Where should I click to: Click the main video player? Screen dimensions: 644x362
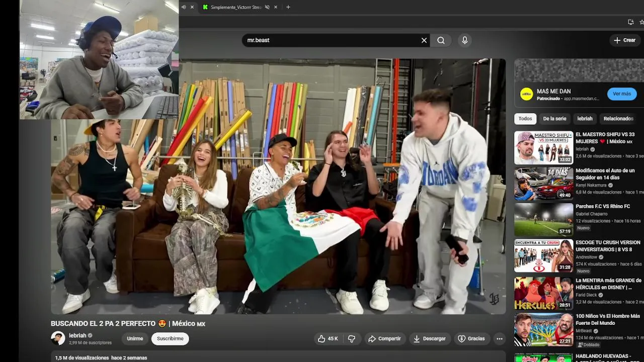click(x=278, y=187)
